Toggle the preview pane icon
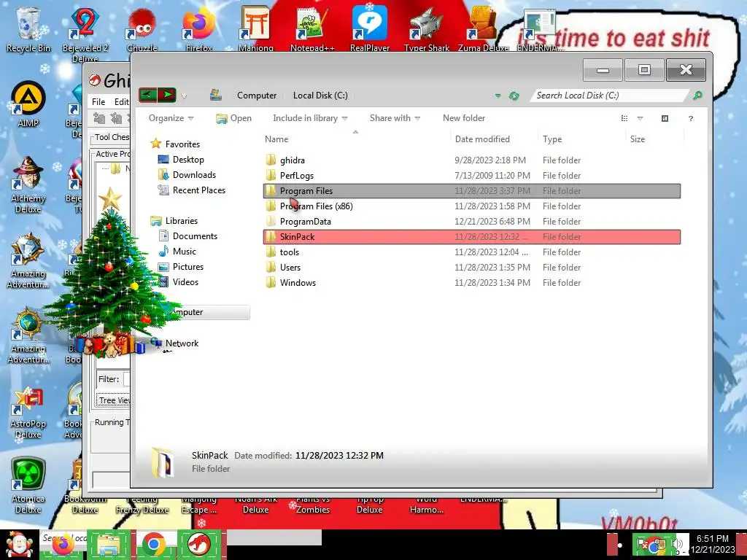Viewport: 747px width, 560px height. click(x=665, y=118)
